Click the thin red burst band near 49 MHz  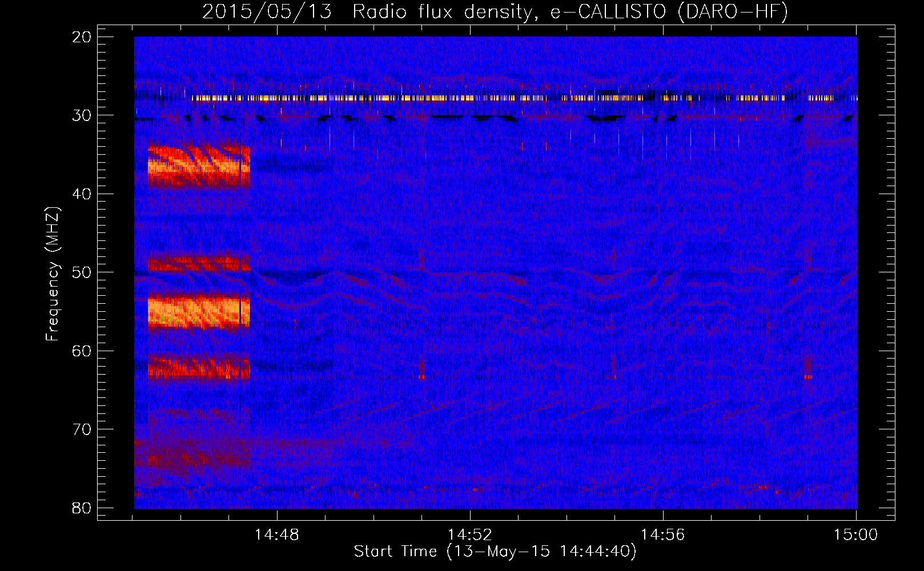tap(199, 264)
